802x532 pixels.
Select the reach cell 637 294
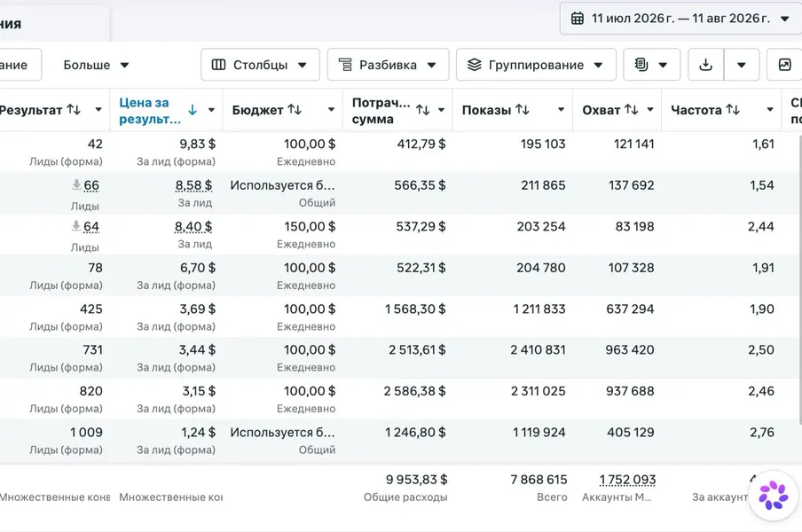[630, 309]
